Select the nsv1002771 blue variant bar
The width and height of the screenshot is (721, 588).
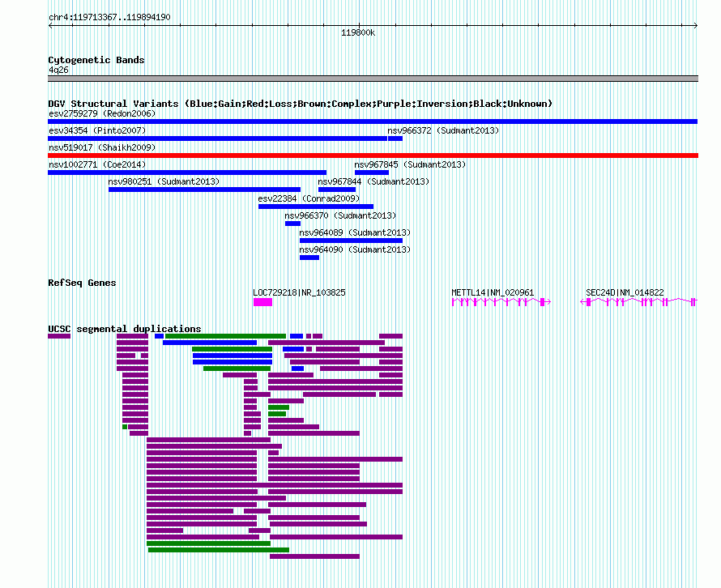coord(187,173)
